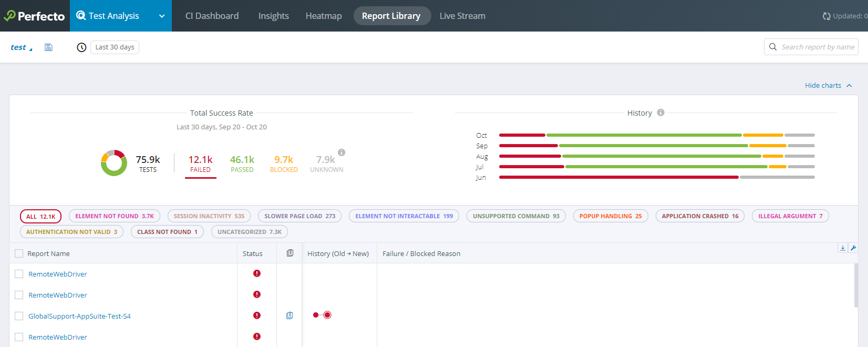Collapse charts with Hide charts
This screenshot has height=347, width=868.
828,85
